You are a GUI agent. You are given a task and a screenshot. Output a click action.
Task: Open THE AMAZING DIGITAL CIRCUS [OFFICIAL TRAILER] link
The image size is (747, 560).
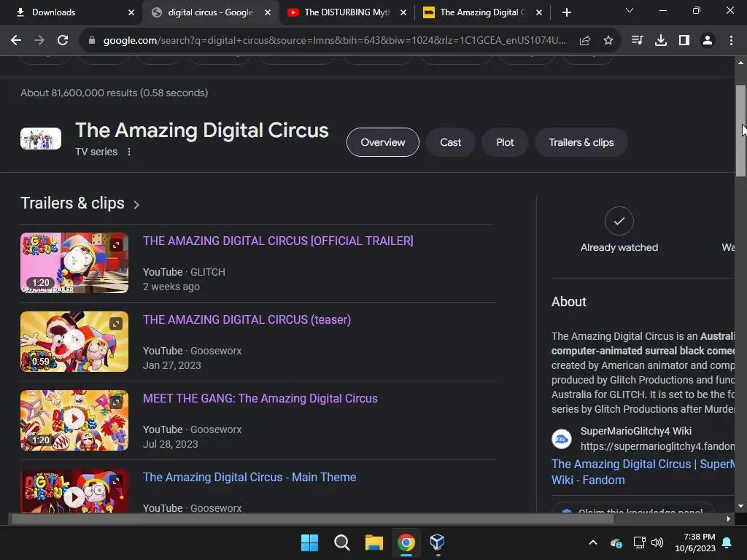(278, 241)
